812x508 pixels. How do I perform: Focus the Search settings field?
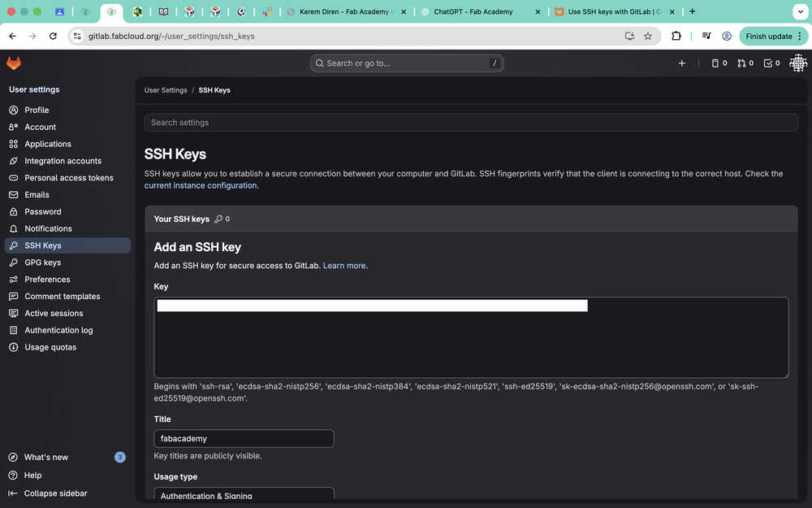(x=471, y=123)
